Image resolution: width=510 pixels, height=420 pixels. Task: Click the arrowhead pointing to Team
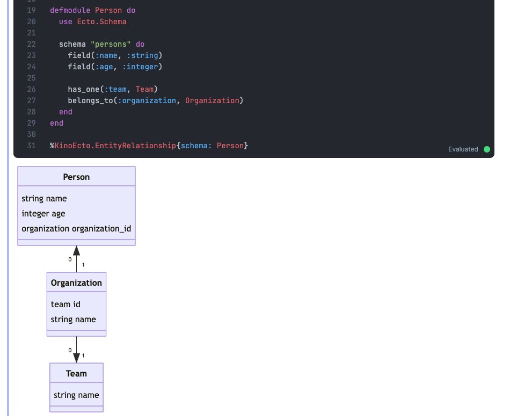[76, 358]
